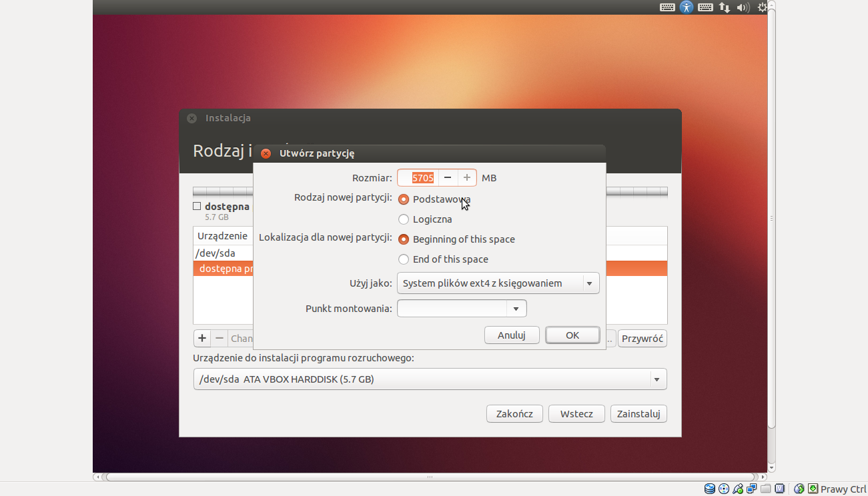This screenshot has height=496, width=868.
Task: Click the VirtualBox virtualization CPU chip icon
Action: coord(780,489)
